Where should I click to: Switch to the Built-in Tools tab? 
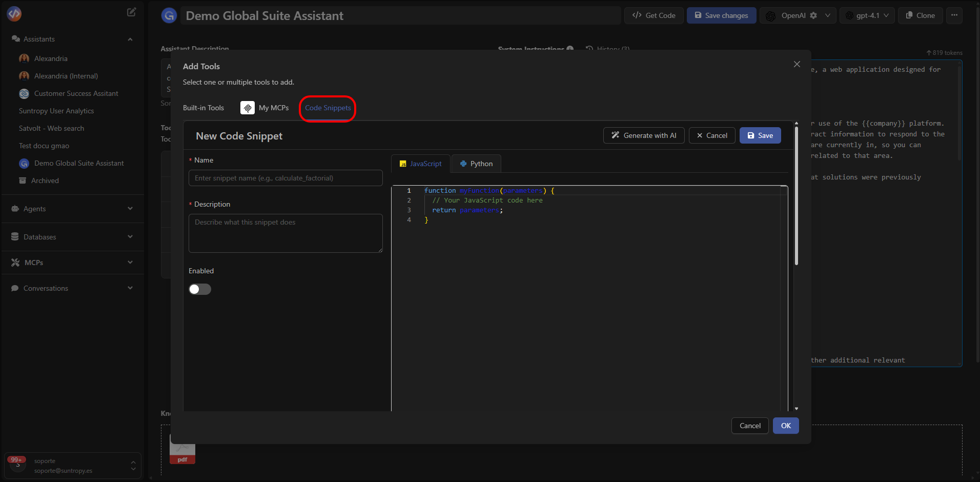coord(203,108)
